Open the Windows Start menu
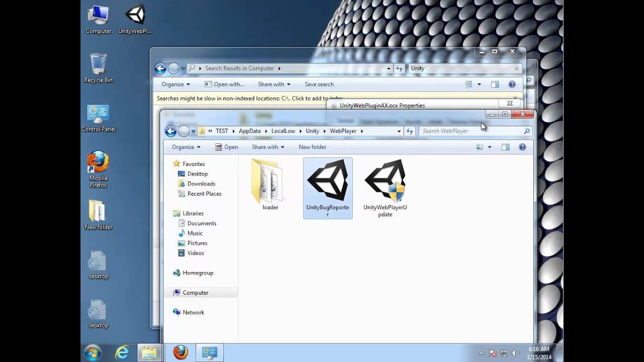Image resolution: width=644 pixels, height=362 pixels. 93,352
